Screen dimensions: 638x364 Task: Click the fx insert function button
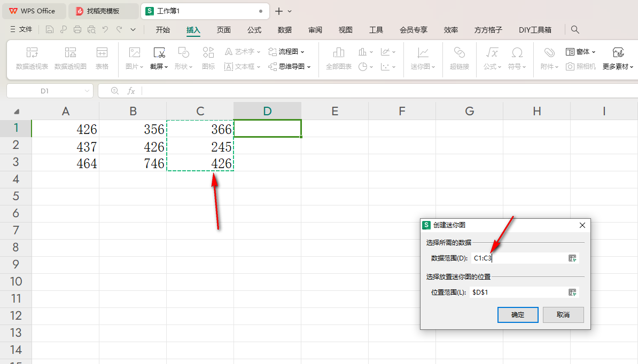point(131,91)
